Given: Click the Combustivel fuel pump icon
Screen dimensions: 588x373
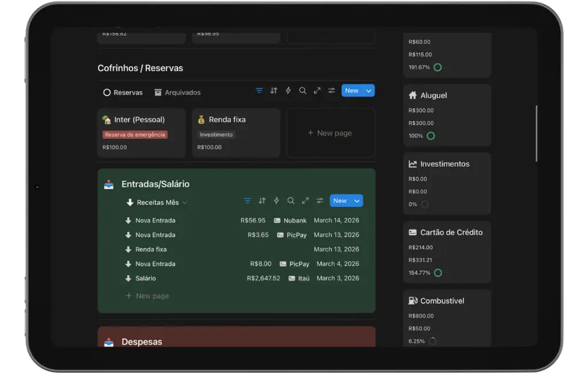Looking at the screenshot, I should 412,301.
